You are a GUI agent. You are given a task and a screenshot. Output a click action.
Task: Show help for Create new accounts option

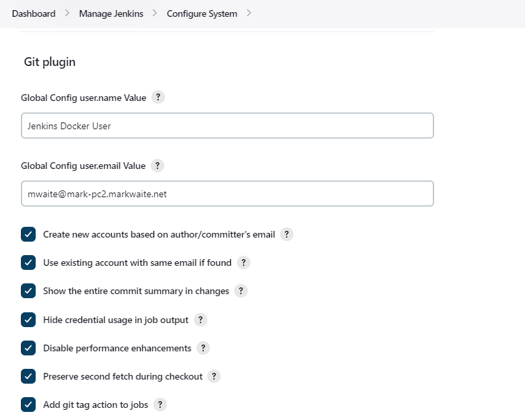(287, 234)
